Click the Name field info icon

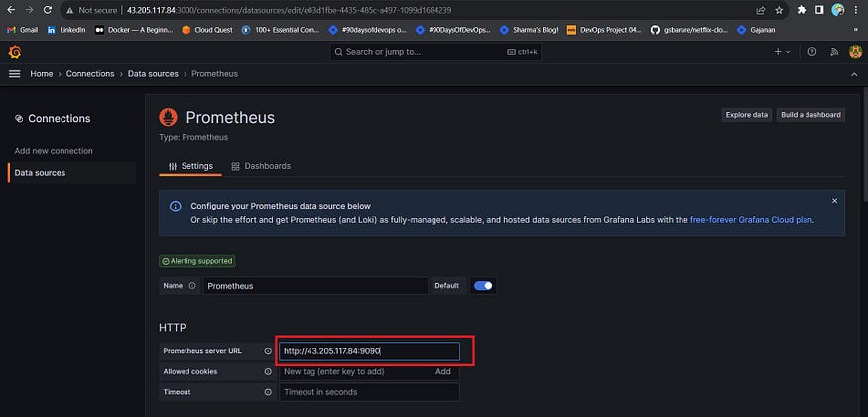click(192, 286)
